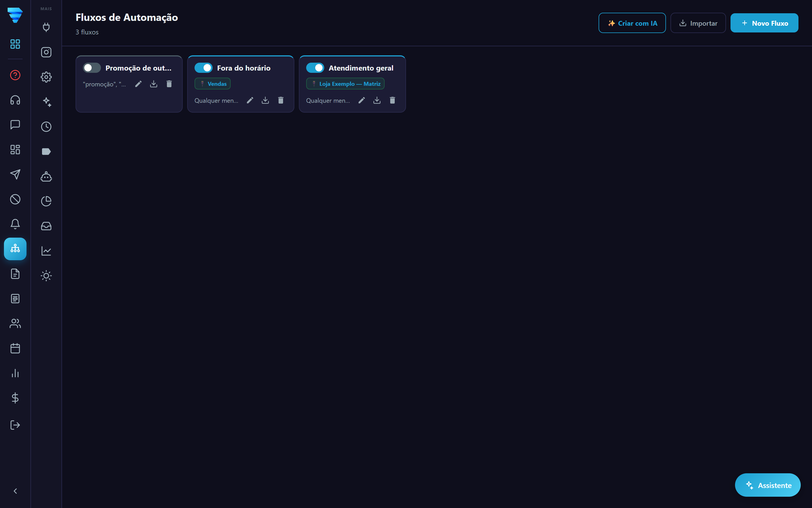Download the Atendimento geral flow
Image resolution: width=812 pixels, height=508 pixels.
point(377,100)
